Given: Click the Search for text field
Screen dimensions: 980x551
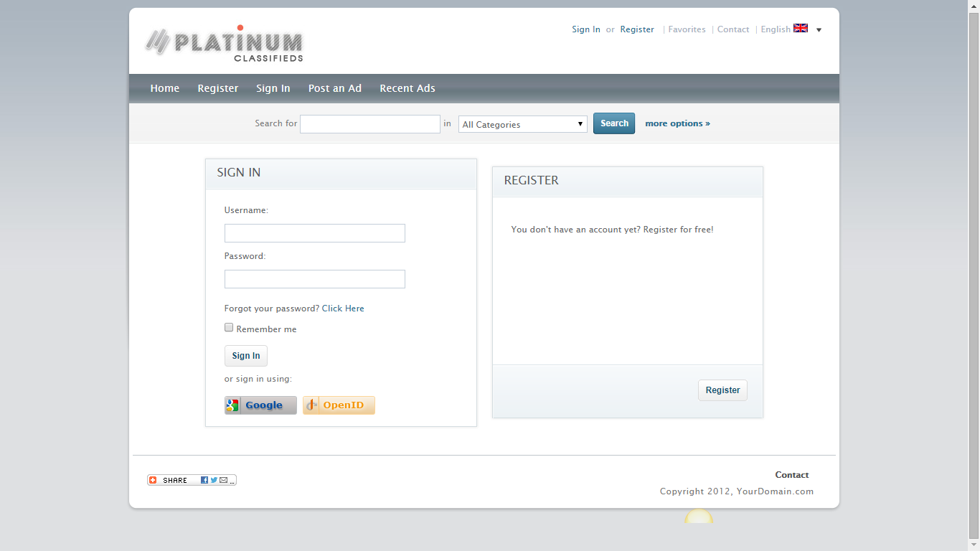Looking at the screenshot, I should (369, 124).
